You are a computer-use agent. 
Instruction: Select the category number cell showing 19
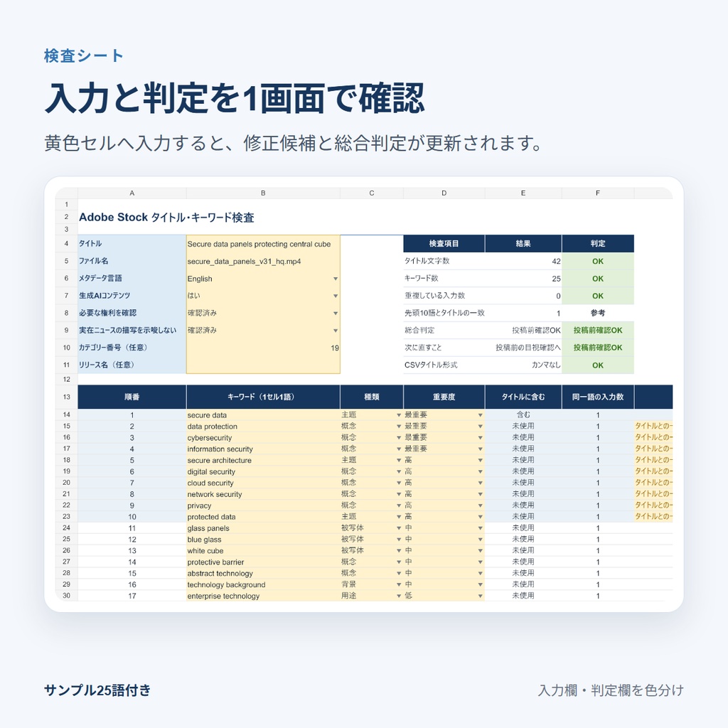(x=263, y=348)
